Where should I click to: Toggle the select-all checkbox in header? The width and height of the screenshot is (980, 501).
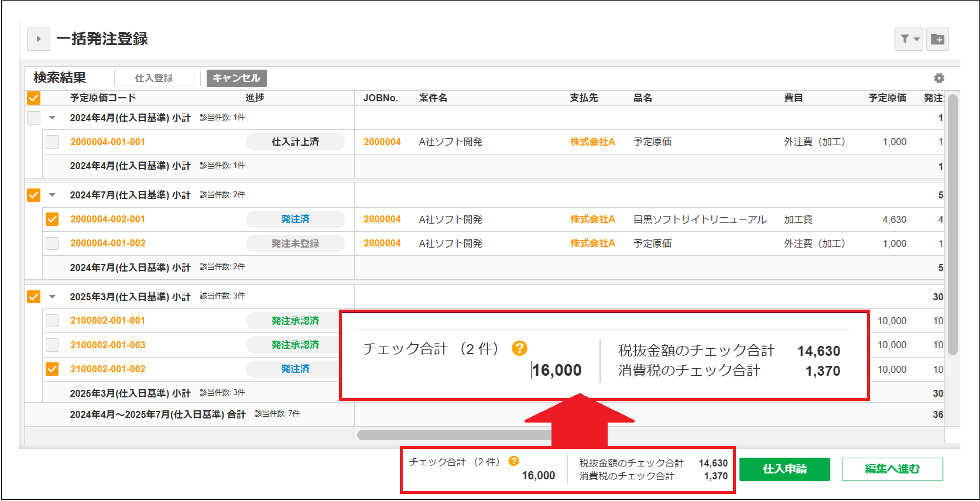[x=34, y=98]
